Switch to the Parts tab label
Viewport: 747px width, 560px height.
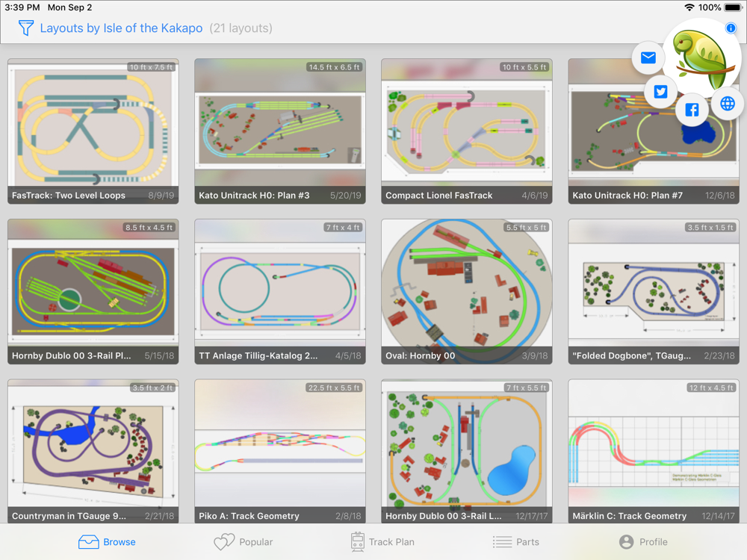pos(528,542)
